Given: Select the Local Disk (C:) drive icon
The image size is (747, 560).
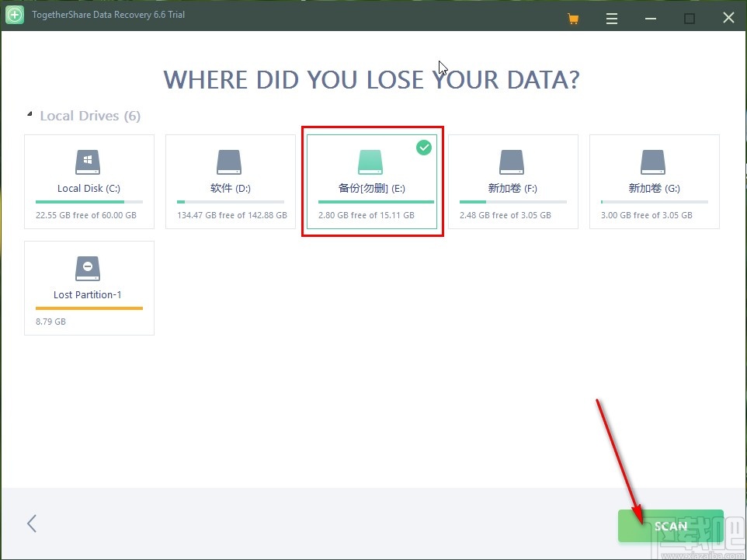Looking at the screenshot, I should click(x=87, y=162).
